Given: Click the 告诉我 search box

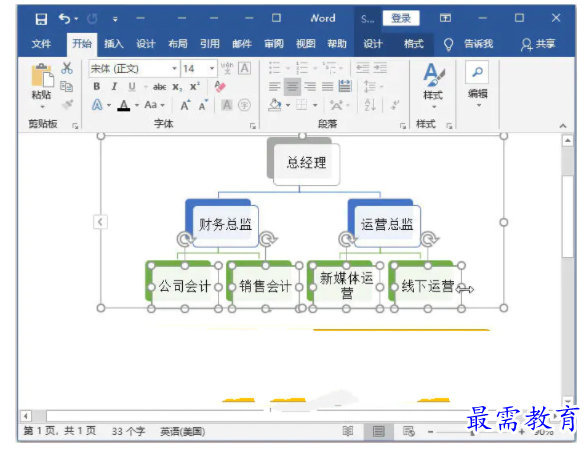Looking at the screenshot, I should 478,44.
